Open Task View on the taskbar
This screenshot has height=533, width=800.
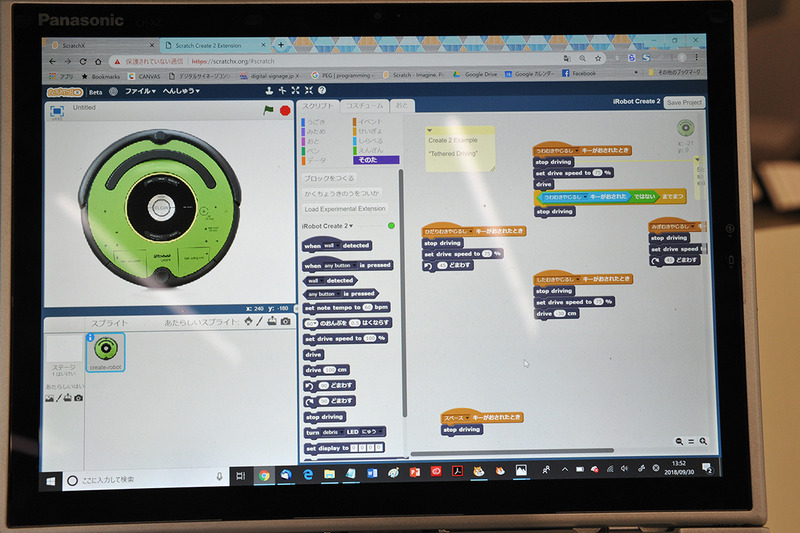tap(240, 476)
